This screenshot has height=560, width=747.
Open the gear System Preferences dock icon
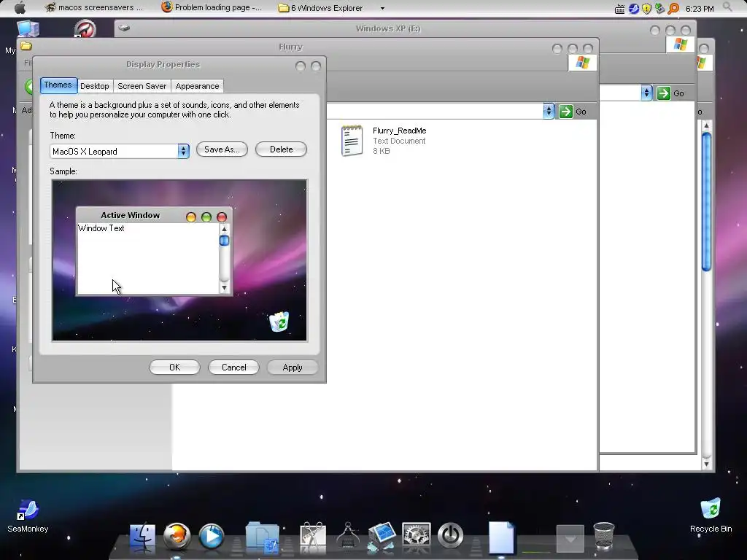click(416, 534)
